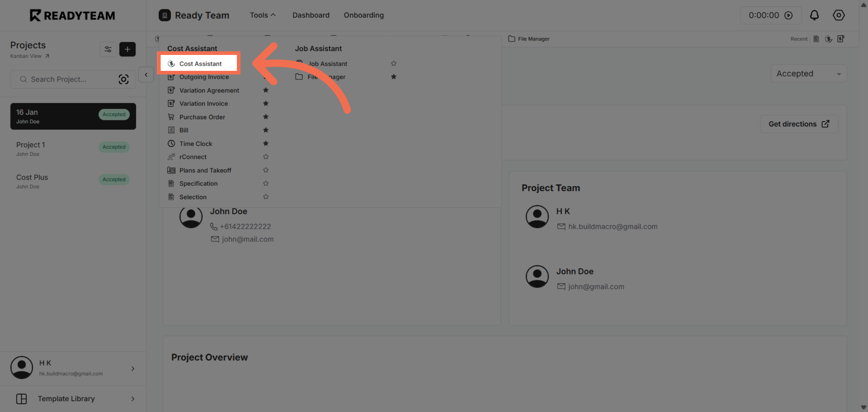Unfavorite the Time Clock star
868x412 pixels.
pyautogui.click(x=266, y=143)
